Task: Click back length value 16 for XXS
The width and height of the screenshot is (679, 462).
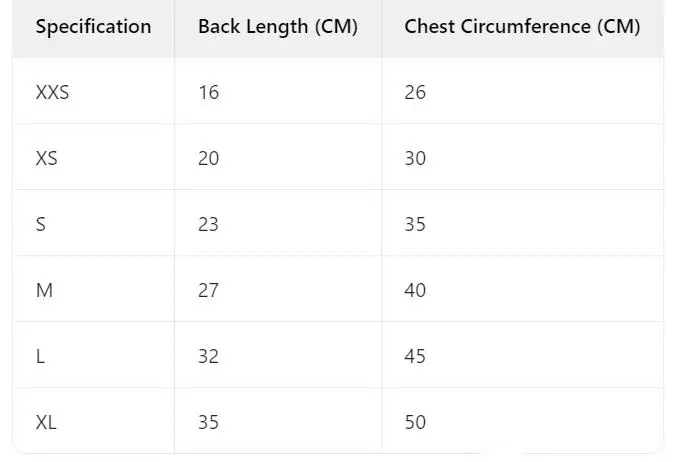Action: [x=208, y=92]
